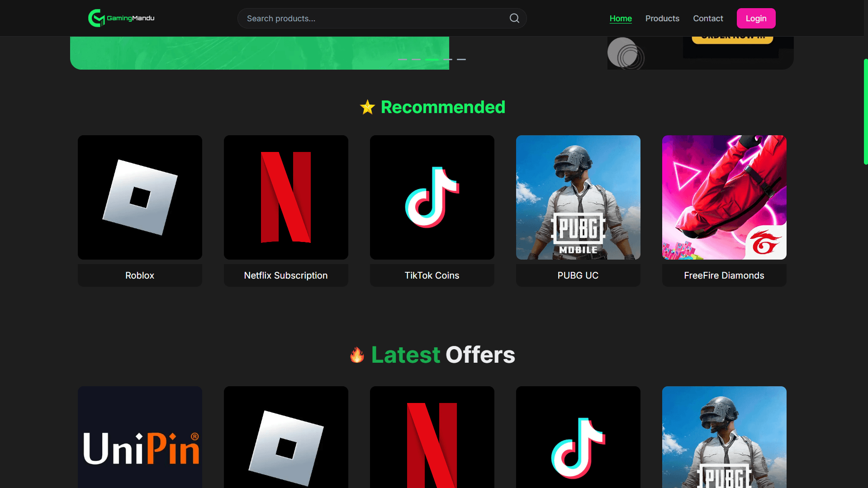868x488 pixels.
Task: Click the PUBG UC label
Action: pyautogui.click(x=578, y=275)
